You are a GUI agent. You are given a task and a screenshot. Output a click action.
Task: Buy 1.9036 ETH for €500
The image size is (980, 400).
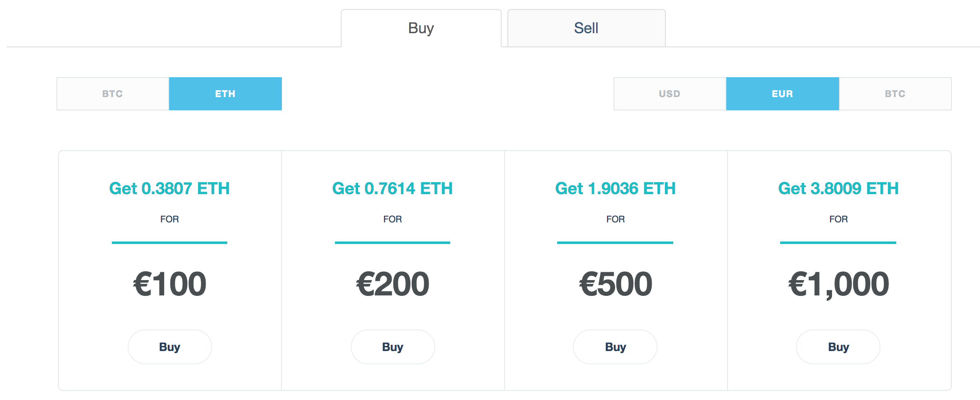615,347
